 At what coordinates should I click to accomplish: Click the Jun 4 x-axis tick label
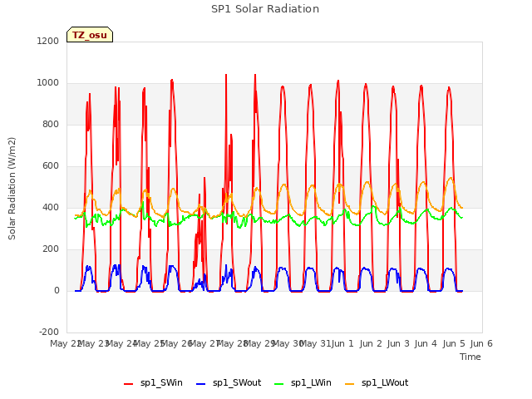click(x=426, y=343)
